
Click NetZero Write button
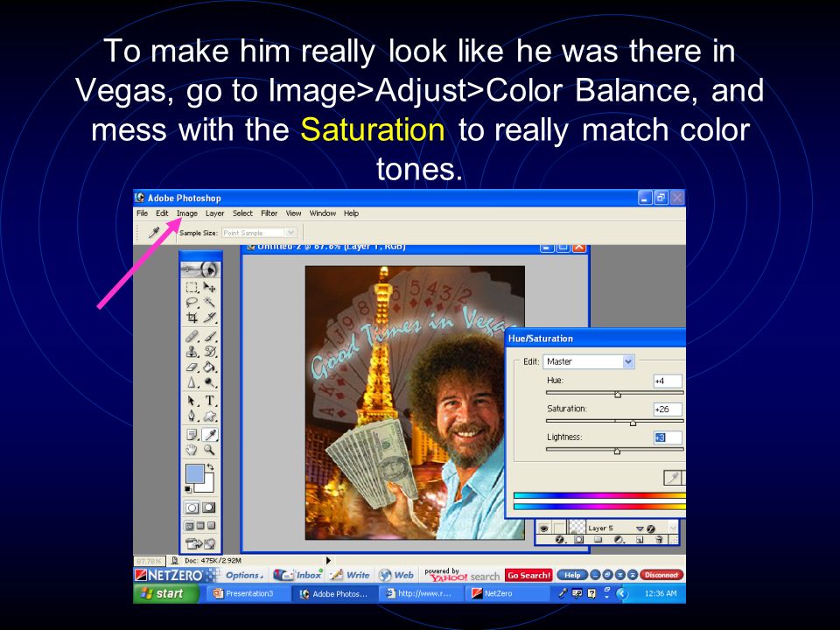point(350,576)
